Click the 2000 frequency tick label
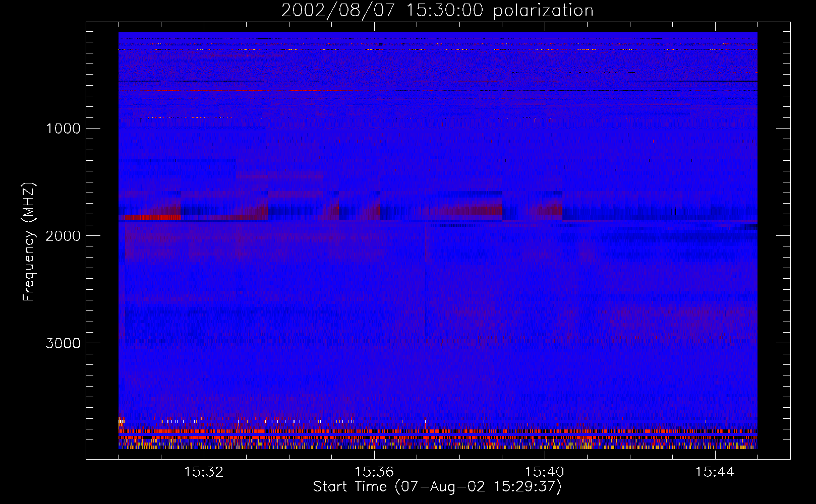The height and width of the screenshot is (504, 816). click(63, 236)
